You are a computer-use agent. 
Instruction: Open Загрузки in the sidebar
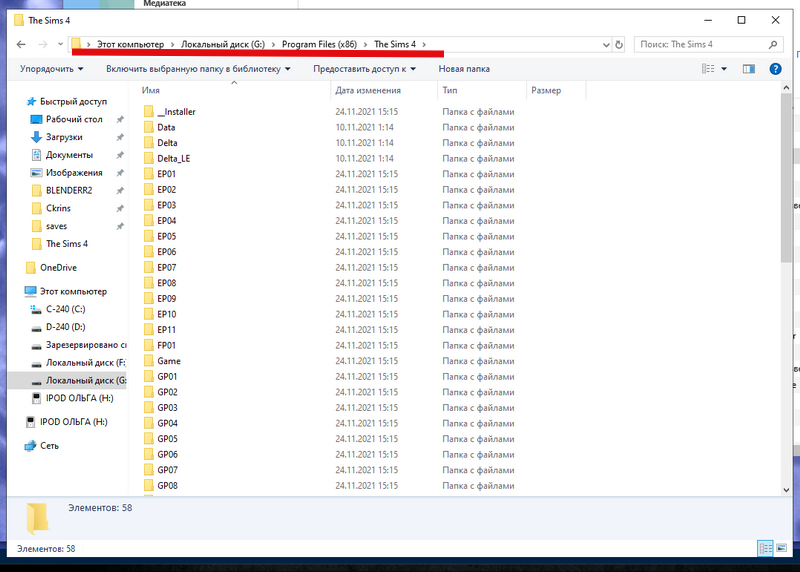[x=64, y=137]
